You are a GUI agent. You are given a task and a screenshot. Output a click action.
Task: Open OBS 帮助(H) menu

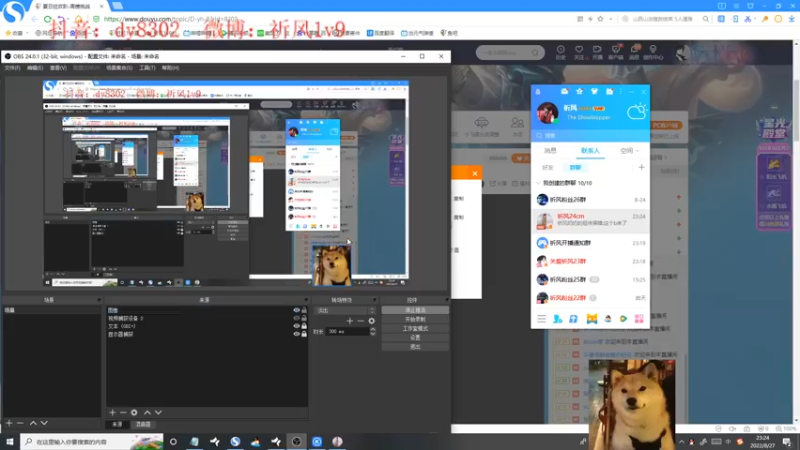(170, 68)
